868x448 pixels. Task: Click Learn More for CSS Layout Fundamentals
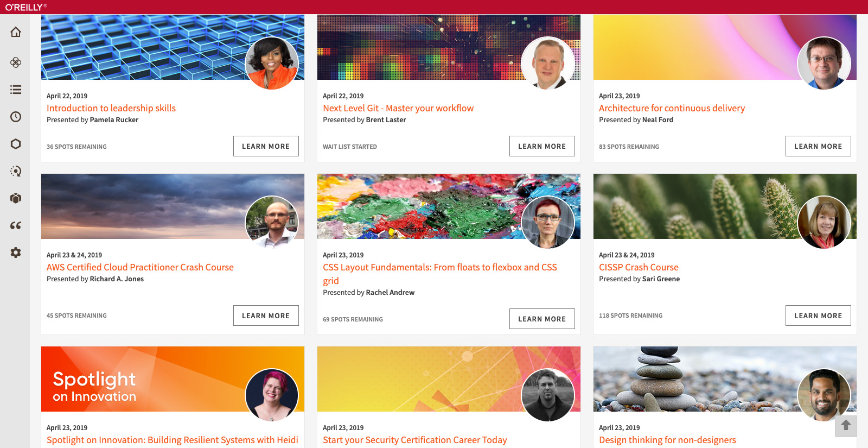[x=542, y=319]
